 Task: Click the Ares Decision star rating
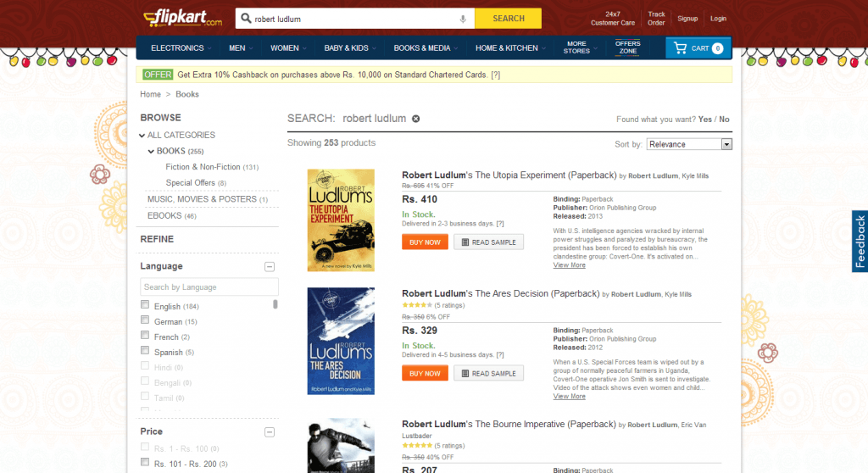tap(417, 305)
